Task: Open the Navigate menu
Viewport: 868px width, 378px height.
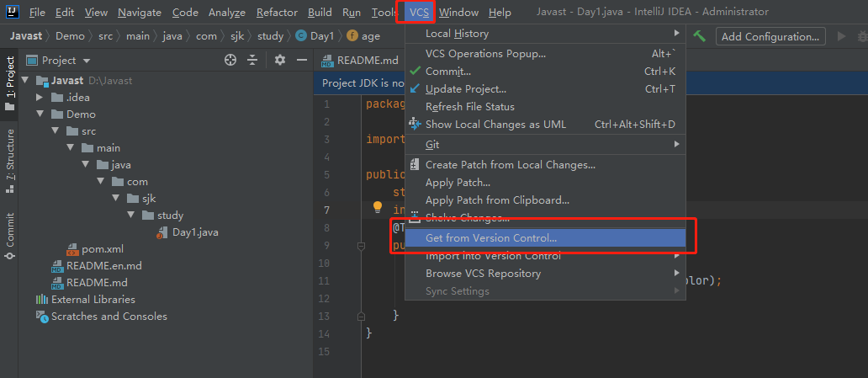Action: tap(140, 12)
